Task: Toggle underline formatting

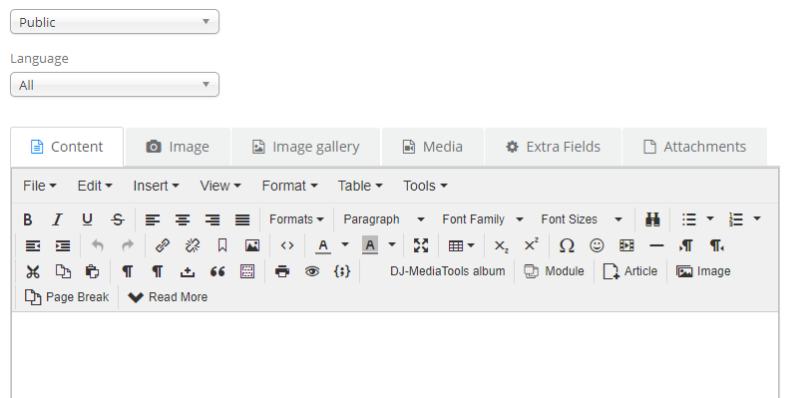Action: [87, 219]
